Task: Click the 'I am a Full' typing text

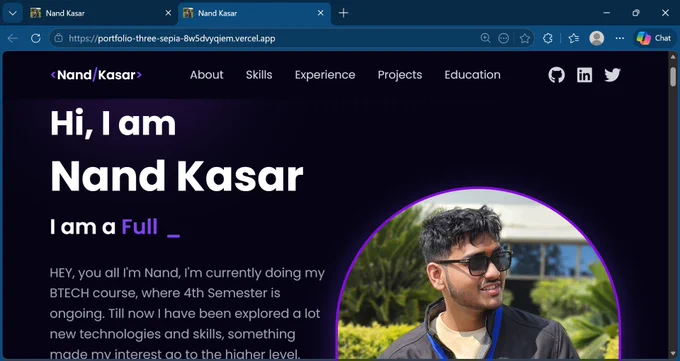Action: click(x=104, y=226)
